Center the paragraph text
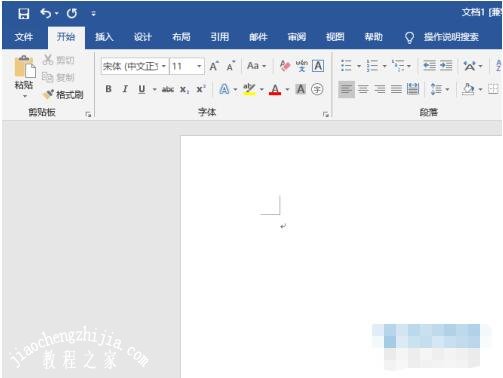The image size is (503, 378). [x=363, y=89]
